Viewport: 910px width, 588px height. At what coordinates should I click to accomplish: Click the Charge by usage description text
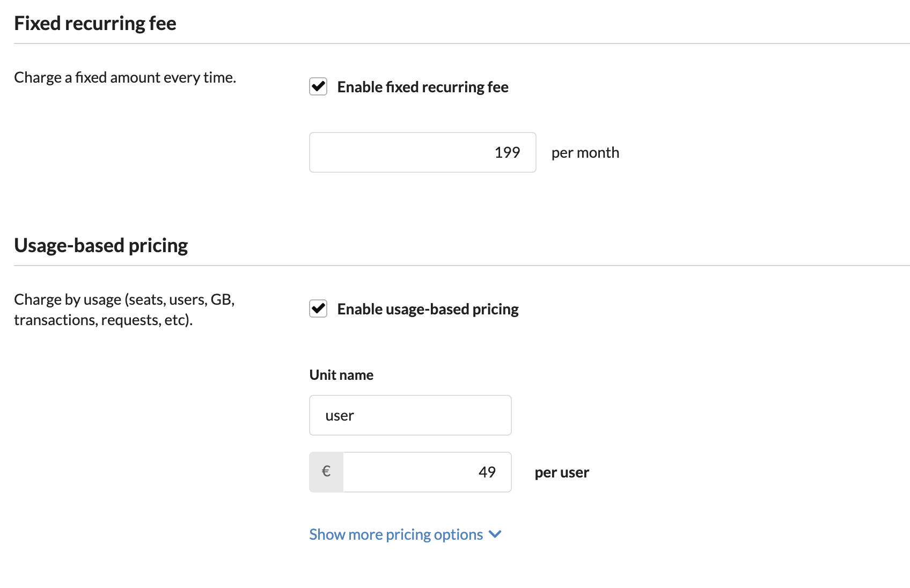[124, 310]
